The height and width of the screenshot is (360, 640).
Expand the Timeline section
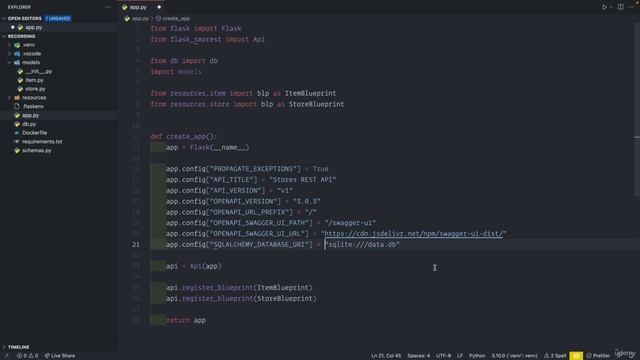pyautogui.click(x=18, y=347)
